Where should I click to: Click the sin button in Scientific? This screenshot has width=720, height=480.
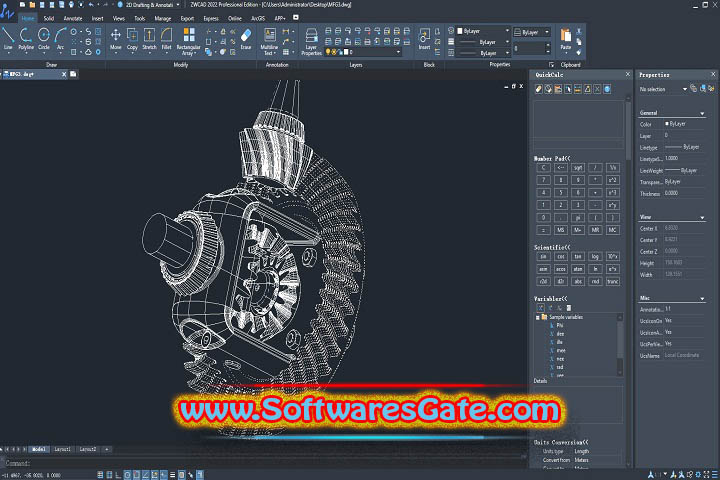544,257
